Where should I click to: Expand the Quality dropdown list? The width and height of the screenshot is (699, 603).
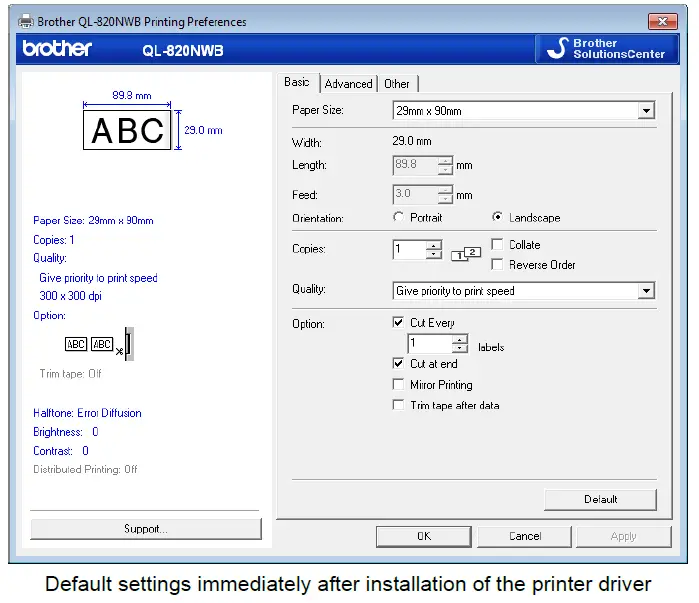646,291
